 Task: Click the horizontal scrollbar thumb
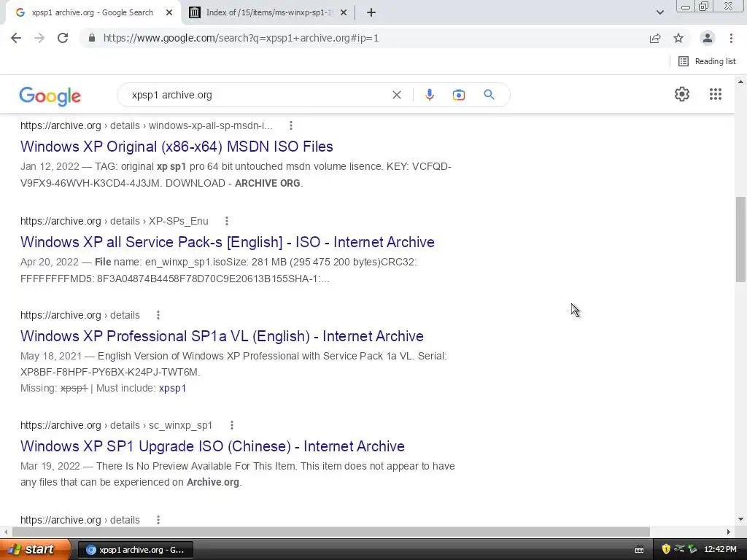pos(331,532)
